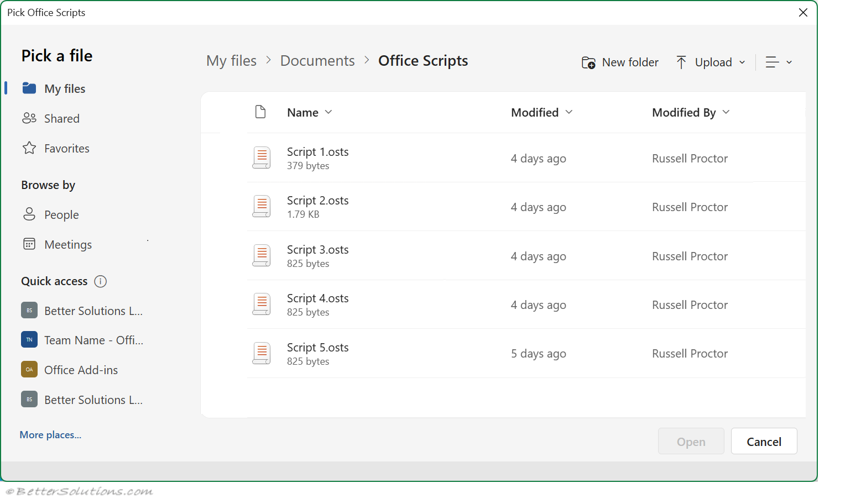This screenshot has width=861, height=504.
Task: Open the Modified By column filter
Action: [x=690, y=113]
